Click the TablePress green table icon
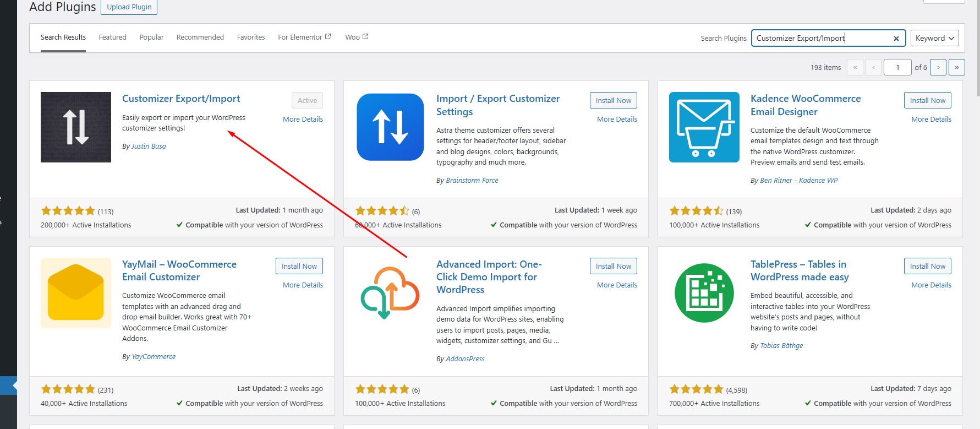The image size is (980, 429). click(704, 293)
